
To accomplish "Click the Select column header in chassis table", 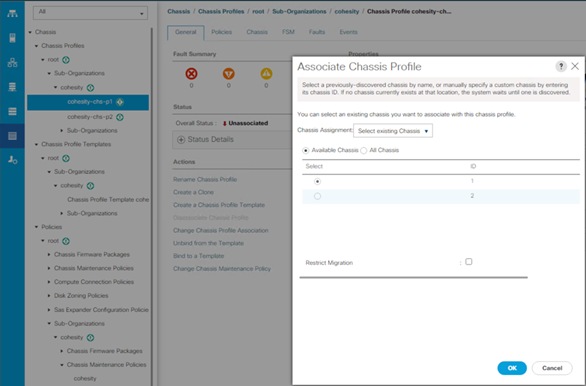I will (x=314, y=166).
